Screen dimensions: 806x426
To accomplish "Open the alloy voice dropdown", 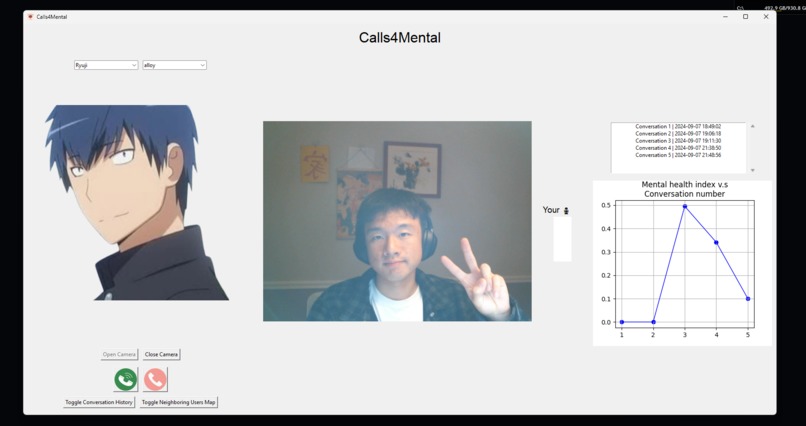I will (174, 65).
